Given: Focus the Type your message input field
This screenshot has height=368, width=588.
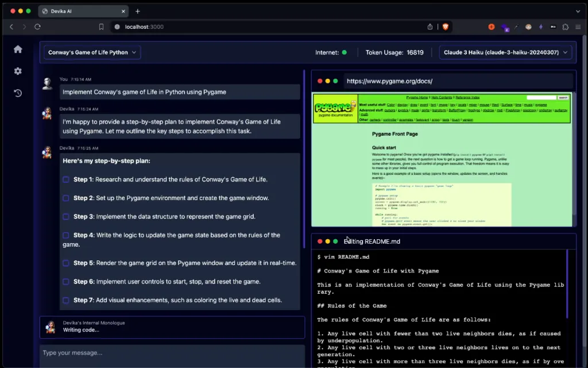Looking at the screenshot, I should [172, 353].
